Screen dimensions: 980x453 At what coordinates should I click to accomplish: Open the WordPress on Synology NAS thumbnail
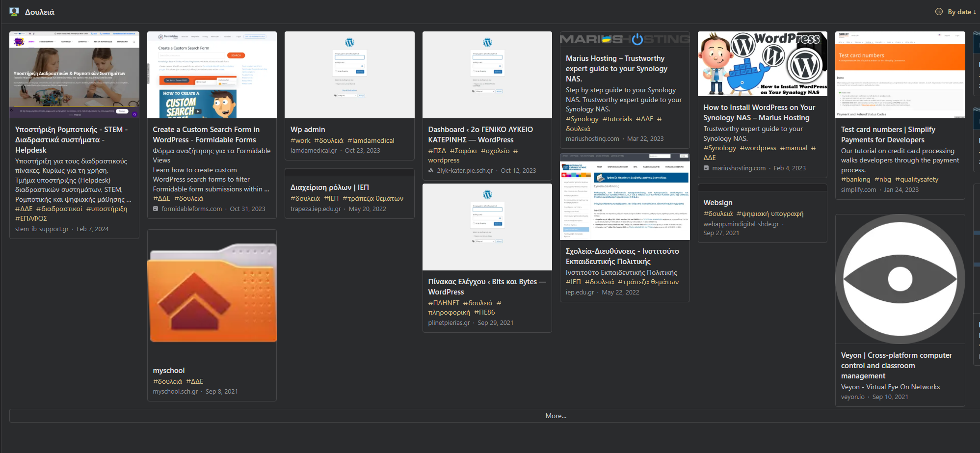coord(763,64)
